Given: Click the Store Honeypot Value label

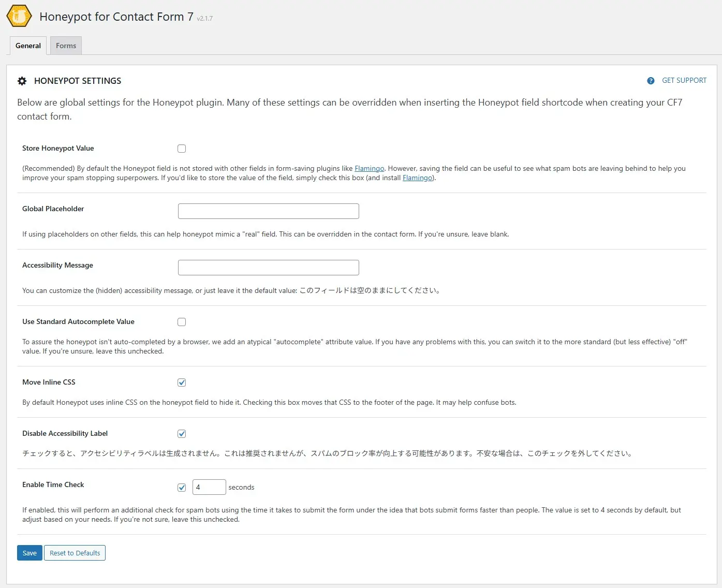Looking at the screenshot, I should coord(58,148).
